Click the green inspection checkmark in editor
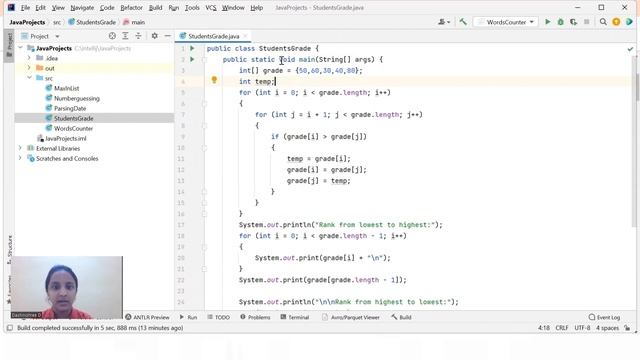 (630, 49)
